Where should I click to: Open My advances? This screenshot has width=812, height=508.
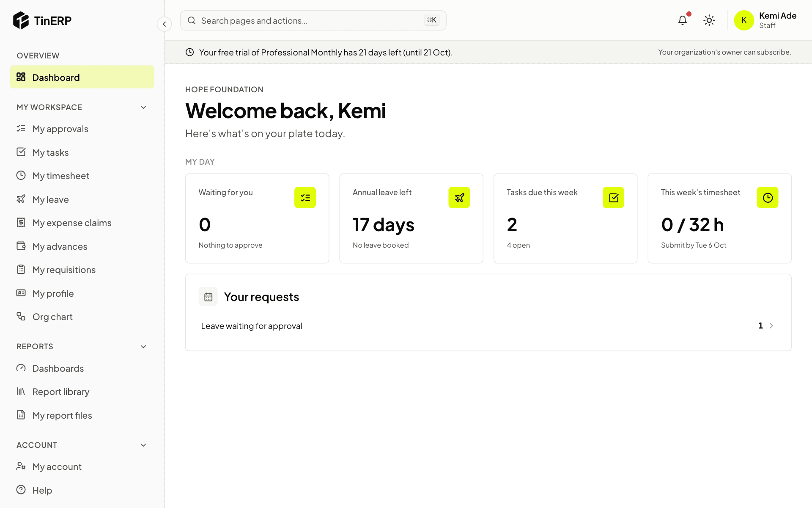[82, 246]
